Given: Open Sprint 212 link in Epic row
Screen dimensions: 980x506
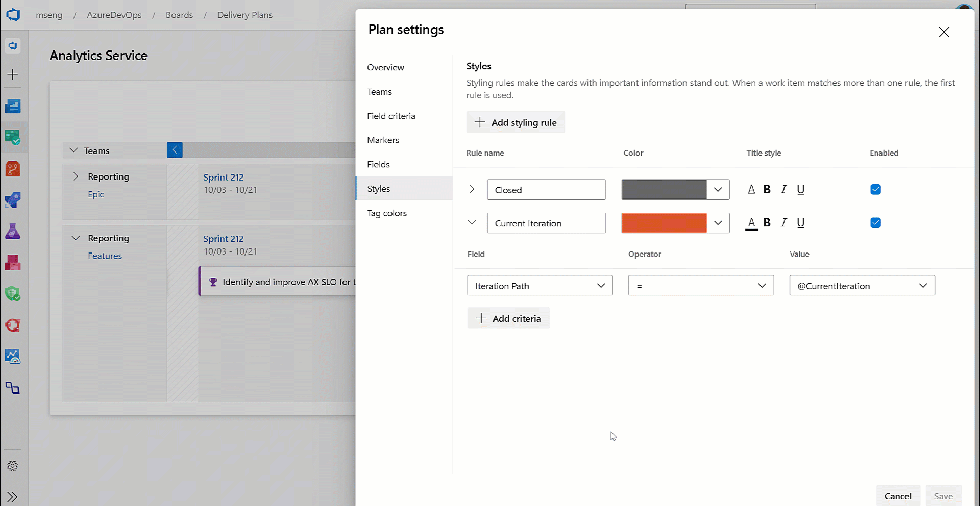Looking at the screenshot, I should pos(223,178).
